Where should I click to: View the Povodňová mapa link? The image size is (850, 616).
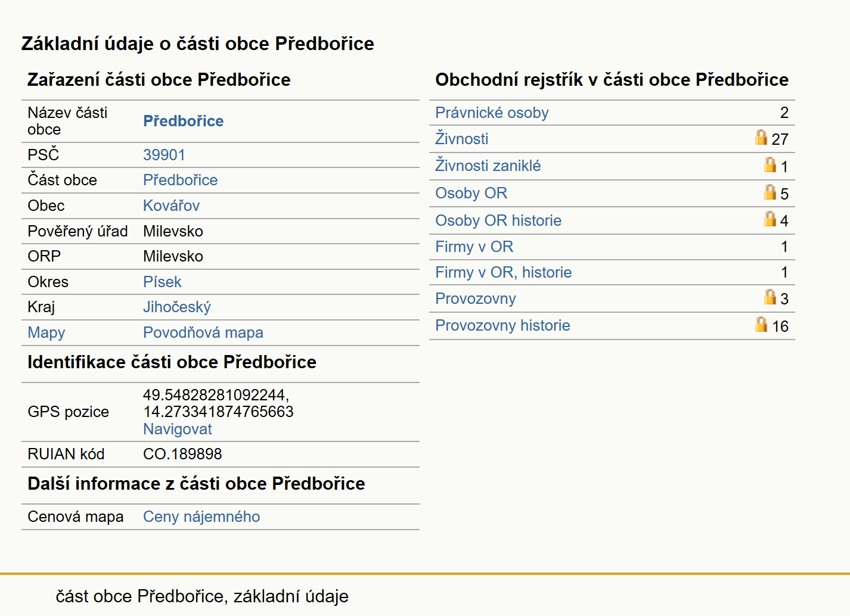point(203,332)
